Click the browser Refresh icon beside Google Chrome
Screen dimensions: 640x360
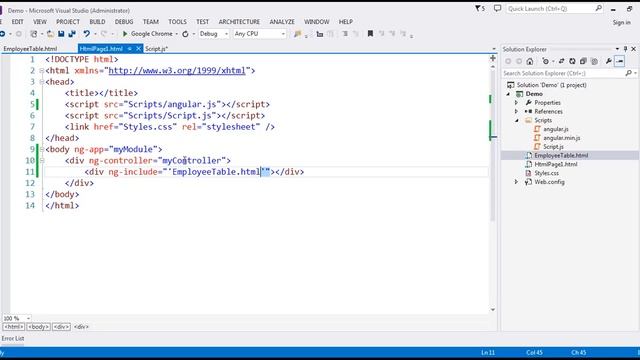pyautogui.click(x=185, y=34)
